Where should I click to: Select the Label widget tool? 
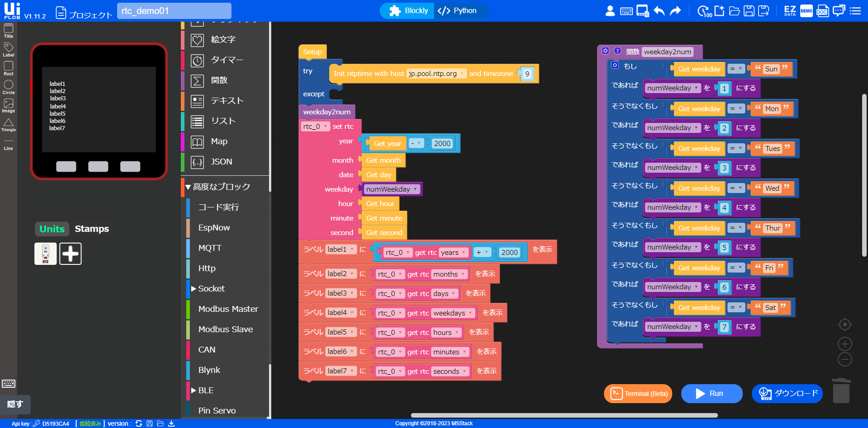click(x=9, y=49)
